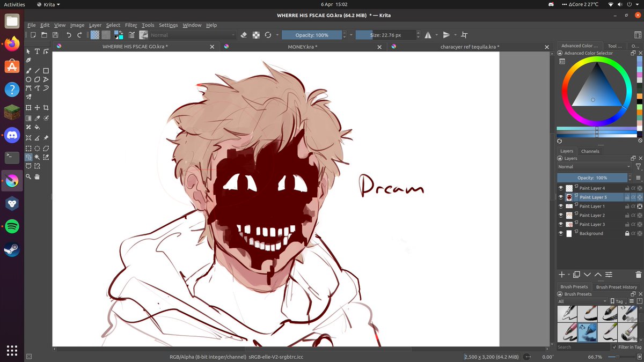Screen dimensions: 644x362
Task: Toggle preserve alpha in the toolbar
Action: coord(256,35)
